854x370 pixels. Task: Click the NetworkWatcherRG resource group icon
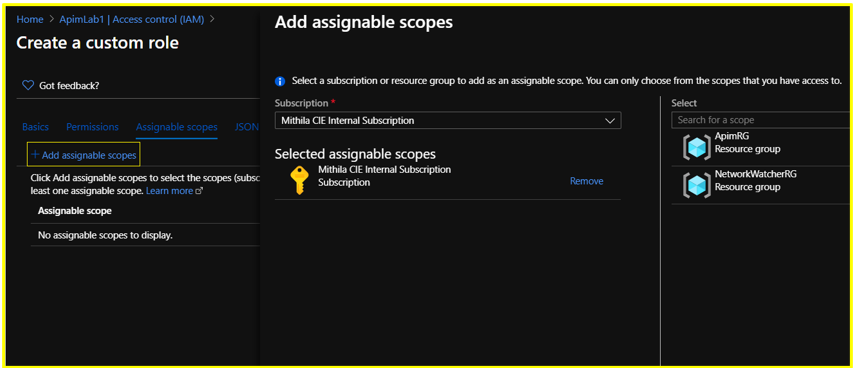(696, 185)
